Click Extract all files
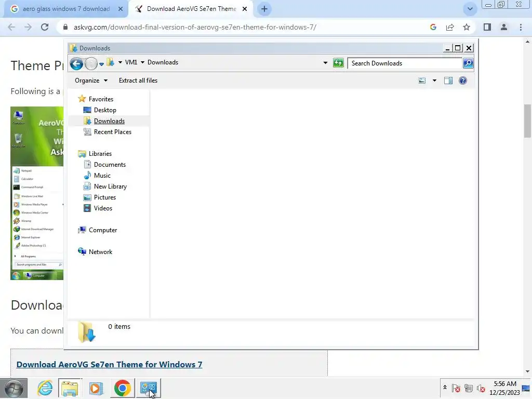 click(138, 81)
